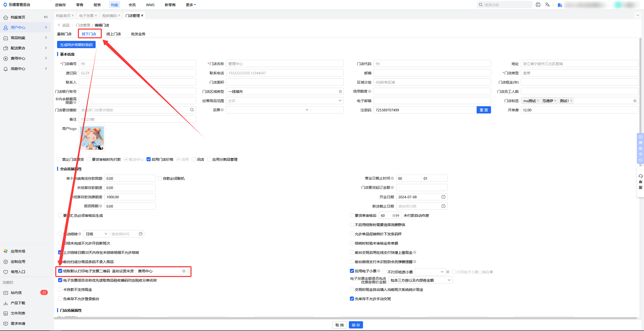
Task: Open 报表 in top menu
Action: point(97,5)
